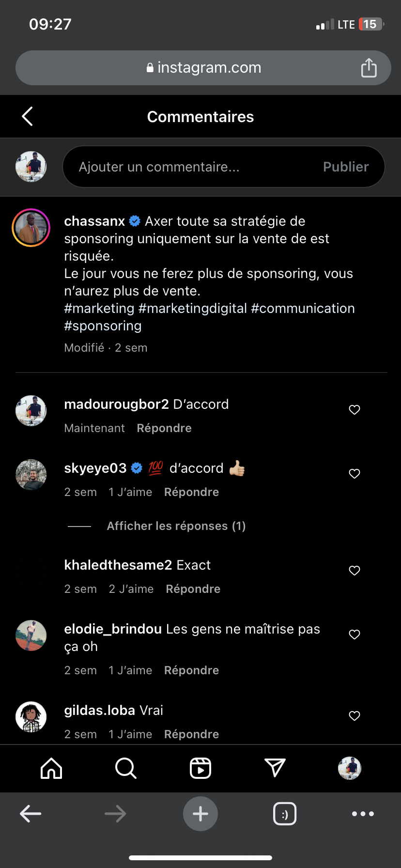Image resolution: width=401 pixels, height=868 pixels.
Task: Open your profile tab in bottom navigation
Action: (x=350, y=768)
